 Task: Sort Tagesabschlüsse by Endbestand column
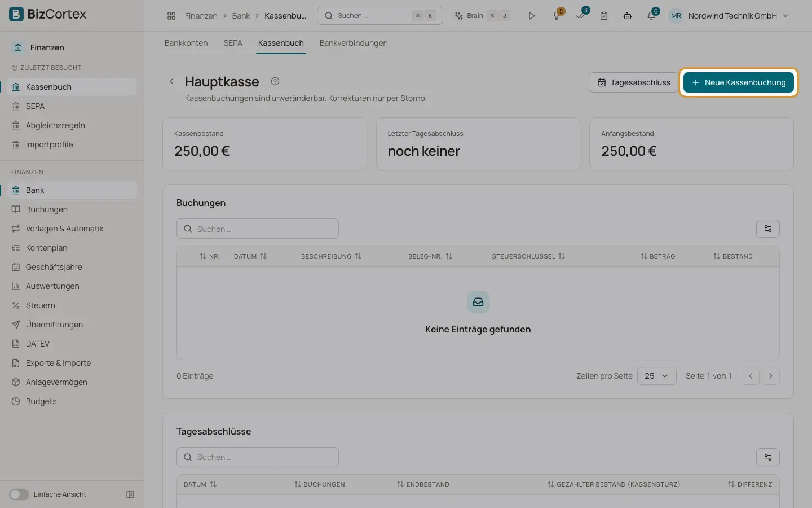[x=423, y=484]
